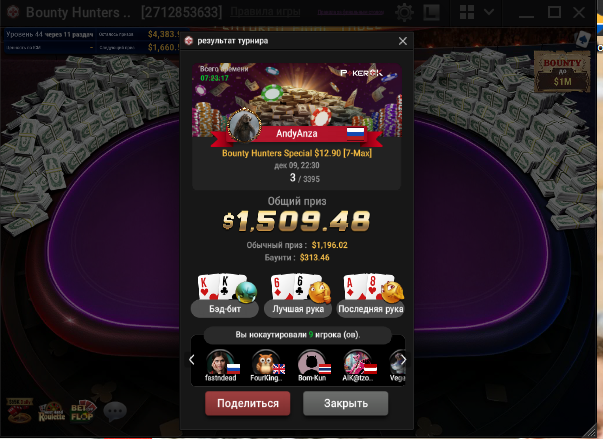Go to previous knocked-out players
Screen dimensions: 603x439
pyautogui.click(x=192, y=360)
